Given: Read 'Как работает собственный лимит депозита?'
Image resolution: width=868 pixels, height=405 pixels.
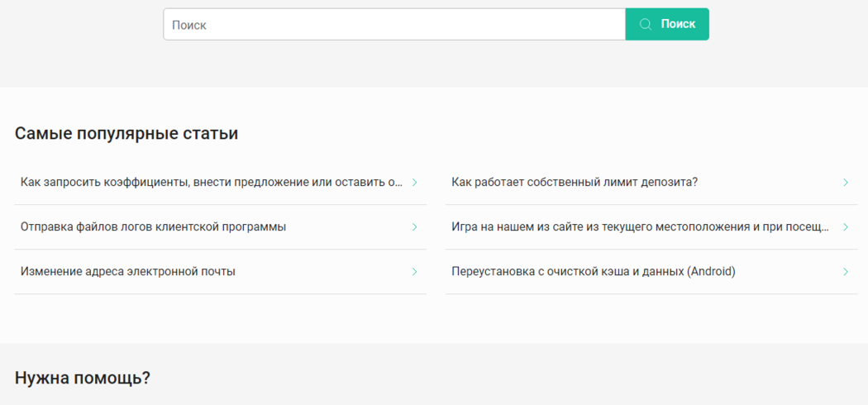Looking at the screenshot, I should coord(575,182).
